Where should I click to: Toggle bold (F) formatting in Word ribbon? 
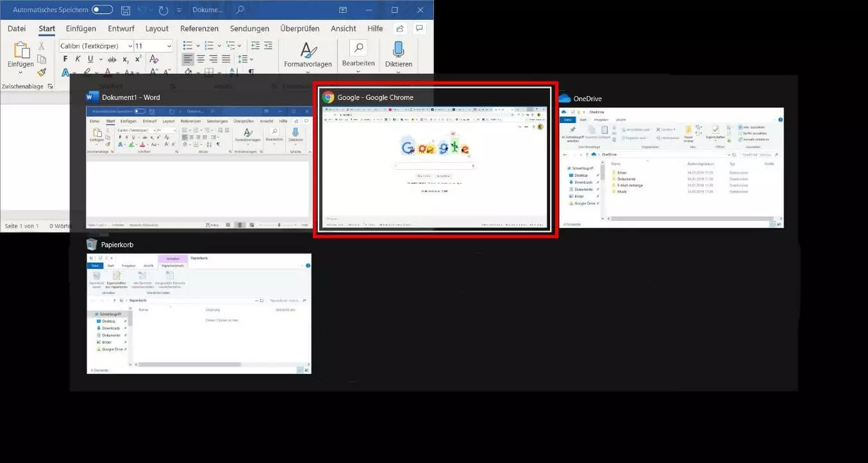click(65, 60)
